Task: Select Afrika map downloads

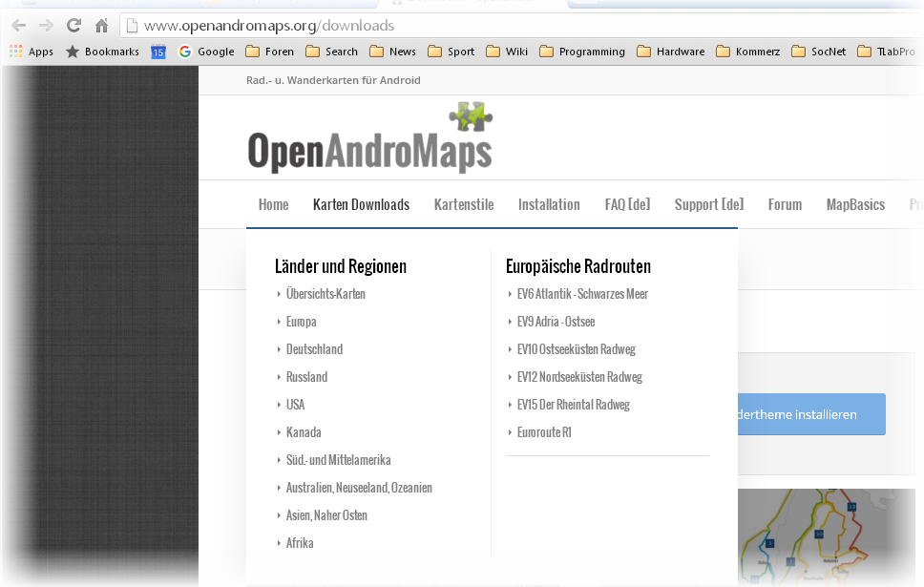Action: 300,543
